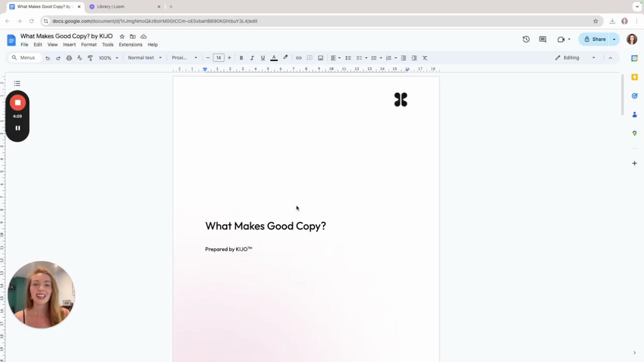644x362 pixels.
Task: Go to Docs home via blue document logo
Action: pyautogui.click(x=11, y=40)
